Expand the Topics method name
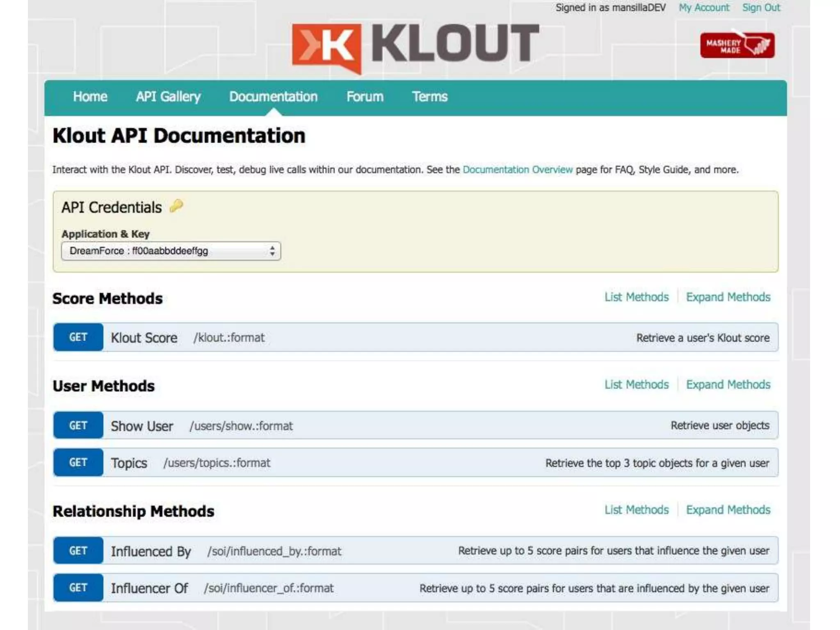Viewport: 840px width, 630px height. coord(129,463)
